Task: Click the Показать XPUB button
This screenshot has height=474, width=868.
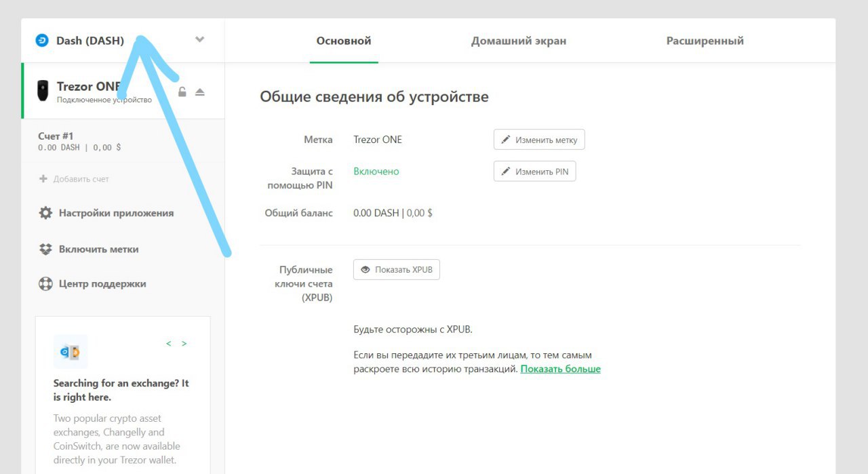Action: coord(397,270)
